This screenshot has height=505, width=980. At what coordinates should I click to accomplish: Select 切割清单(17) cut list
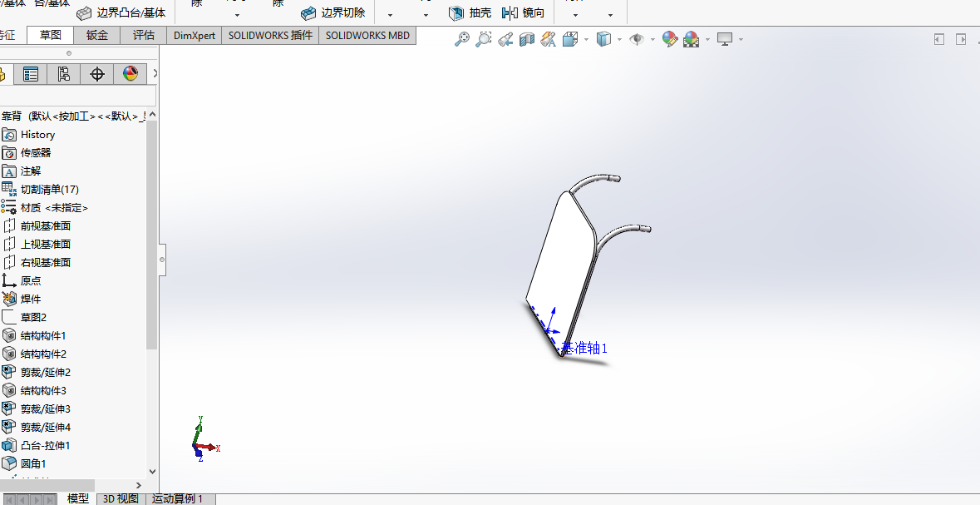tap(40, 189)
